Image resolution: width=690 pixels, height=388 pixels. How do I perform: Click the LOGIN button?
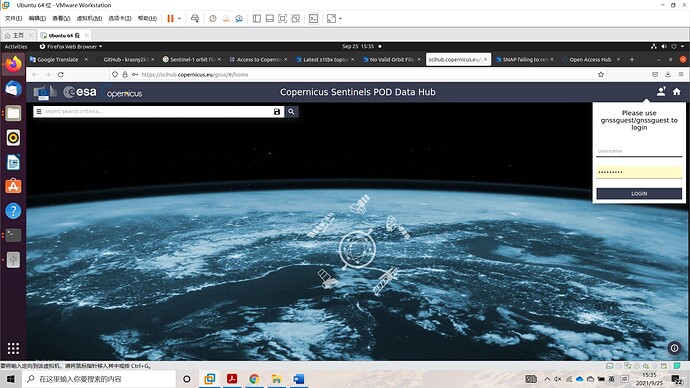(x=639, y=194)
